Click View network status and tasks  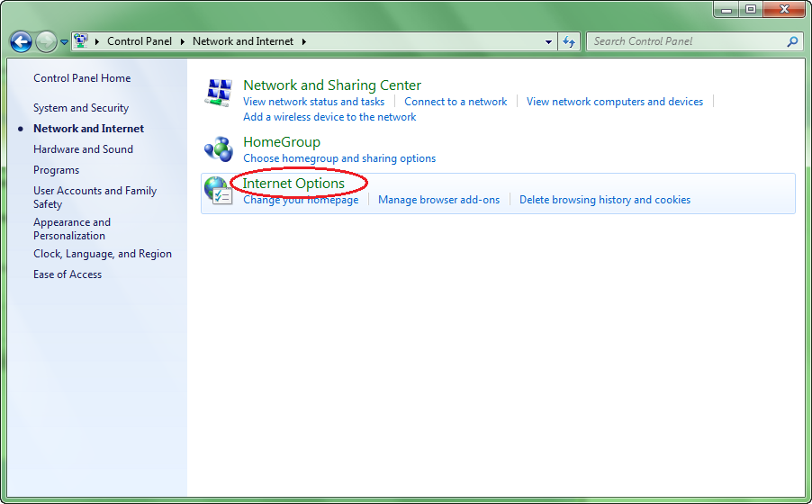(314, 102)
